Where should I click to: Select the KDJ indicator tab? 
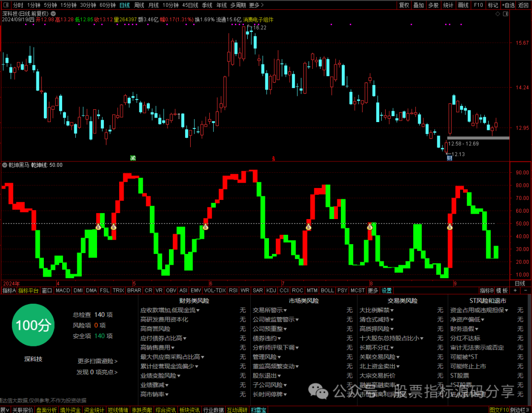[x=271, y=290]
